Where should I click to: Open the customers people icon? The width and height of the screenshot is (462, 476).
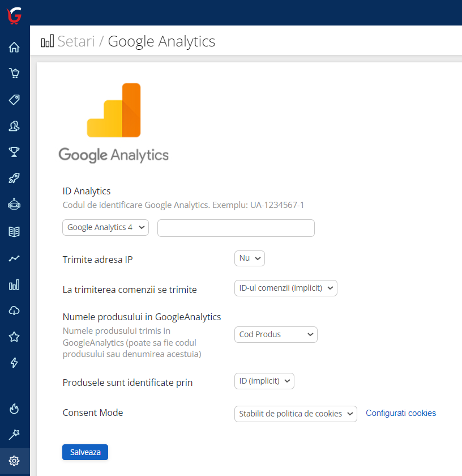(x=14, y=126)
